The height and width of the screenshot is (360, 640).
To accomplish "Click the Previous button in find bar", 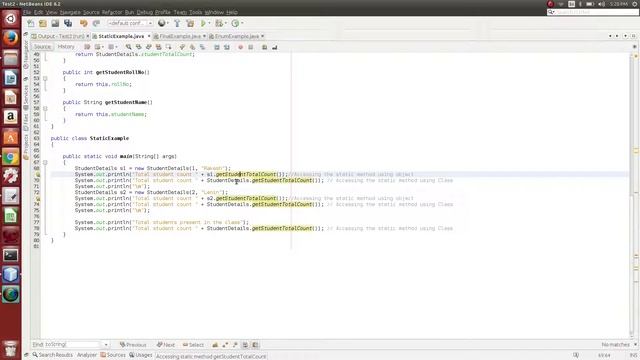I will click(133, 345).
